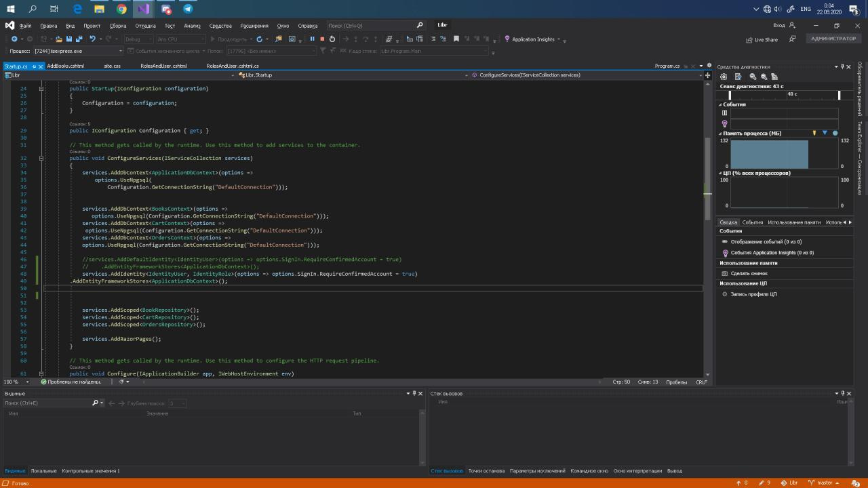The width and height of the screenshot is (868, 488).
Task: Collapse the События graph section
Action: tap(720, 104)
